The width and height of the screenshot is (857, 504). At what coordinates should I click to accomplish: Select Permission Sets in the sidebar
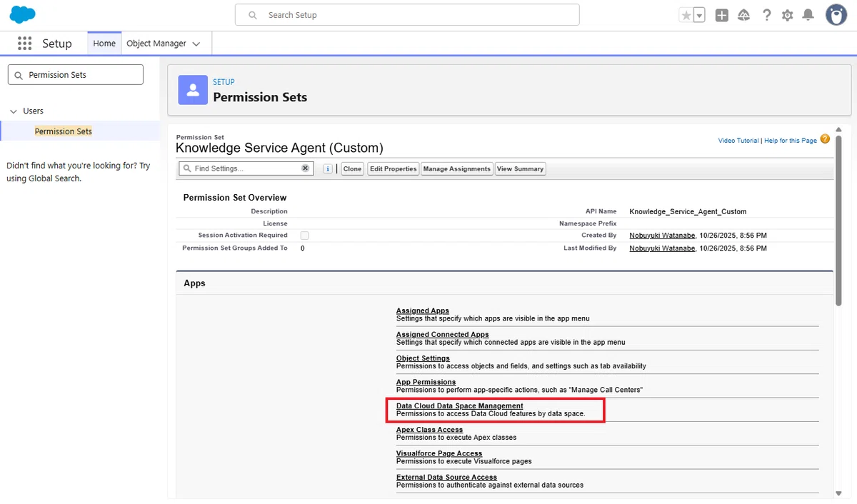(64, 131)
